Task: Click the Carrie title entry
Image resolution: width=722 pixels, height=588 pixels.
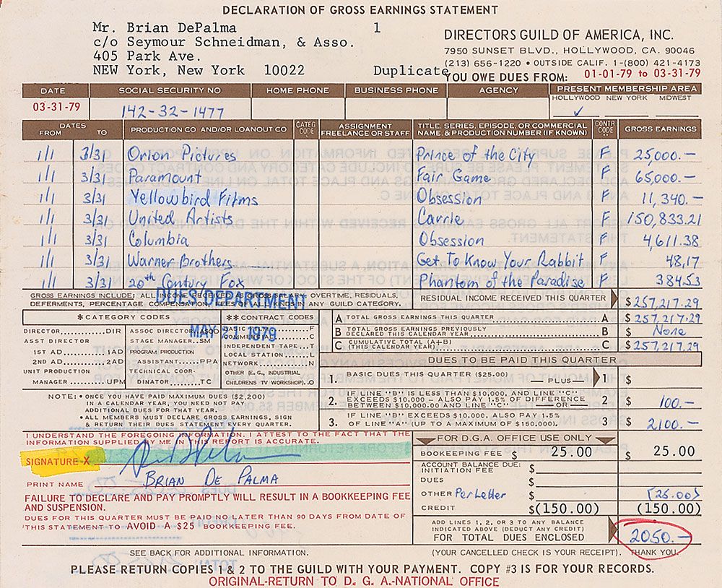Action: tap(440, 217)
